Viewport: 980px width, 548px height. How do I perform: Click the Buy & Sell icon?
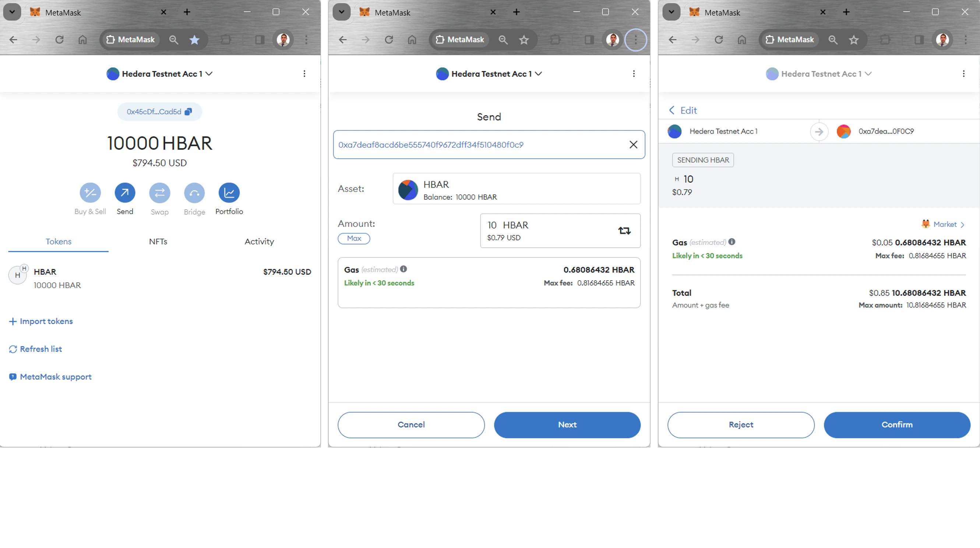point(90,193)
